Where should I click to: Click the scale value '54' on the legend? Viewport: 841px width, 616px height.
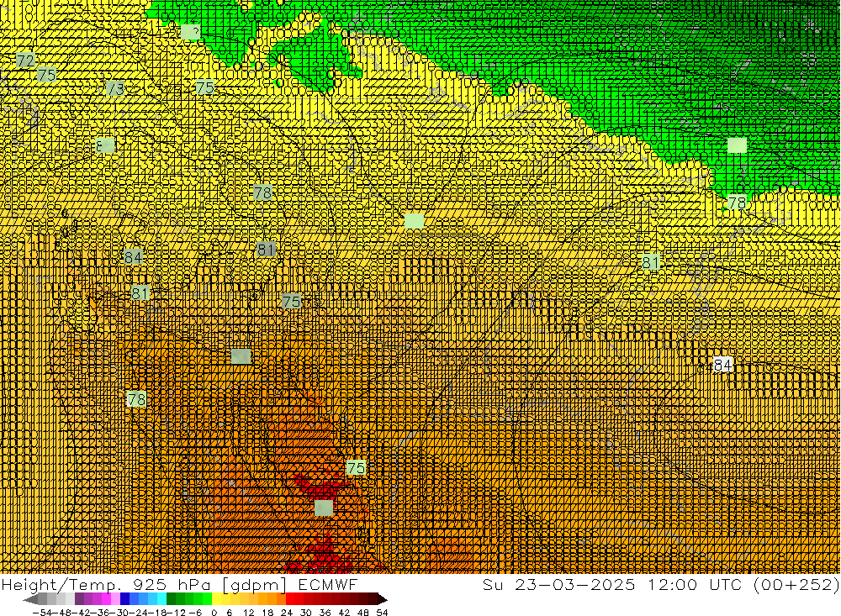point(382,613)
